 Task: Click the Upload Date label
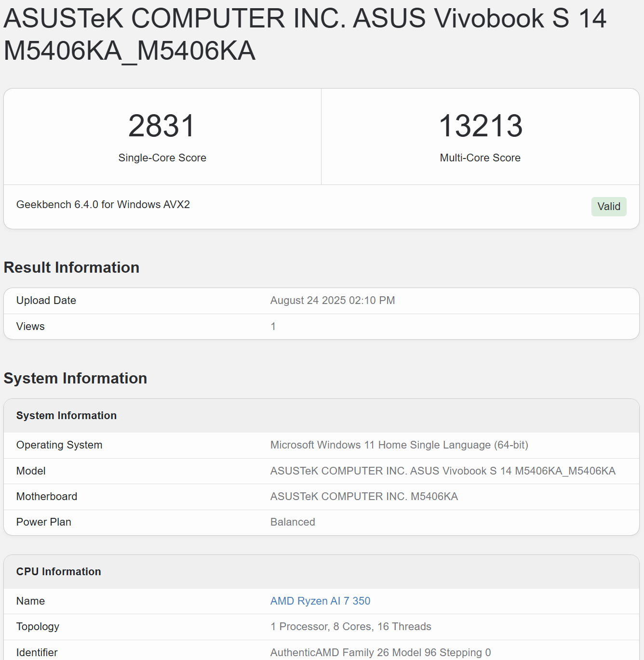click(x=46, y=301)
